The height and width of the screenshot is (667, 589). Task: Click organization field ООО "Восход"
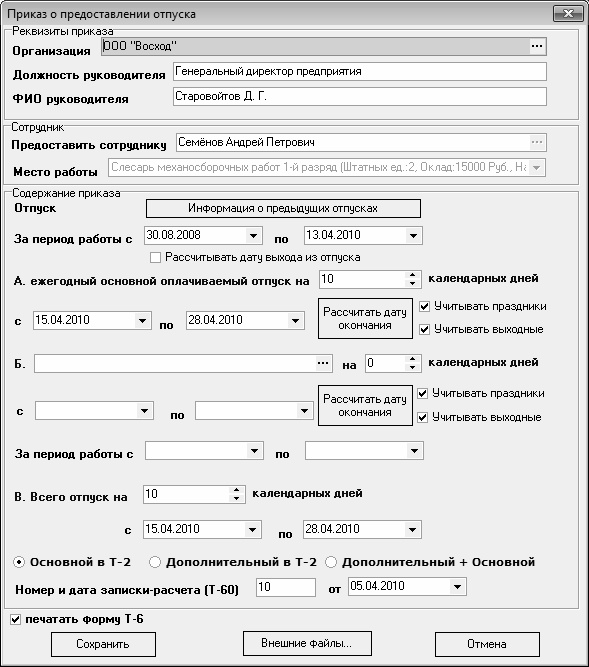point(315,46)
